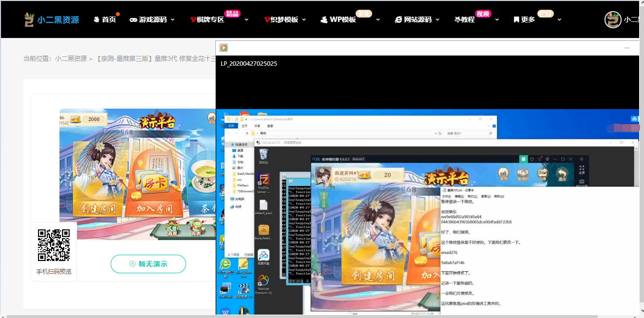Viewport: 644px width, 318px height.
Task: Follow the 小二黑资源 breadcrumb link
Action: (71, 58)
